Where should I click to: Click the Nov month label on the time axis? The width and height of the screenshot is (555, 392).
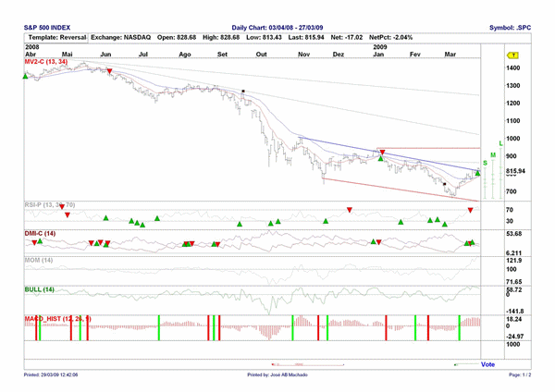[303, 55]
